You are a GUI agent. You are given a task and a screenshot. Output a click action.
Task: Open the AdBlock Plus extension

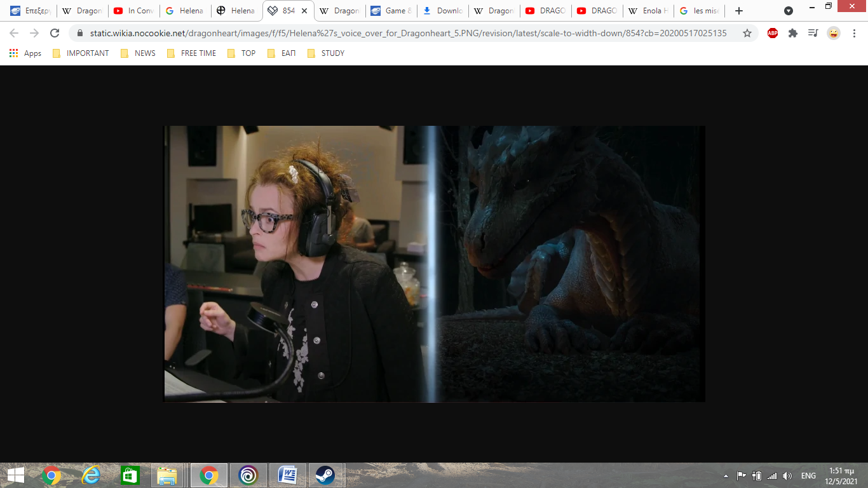[x=773, y=33]
